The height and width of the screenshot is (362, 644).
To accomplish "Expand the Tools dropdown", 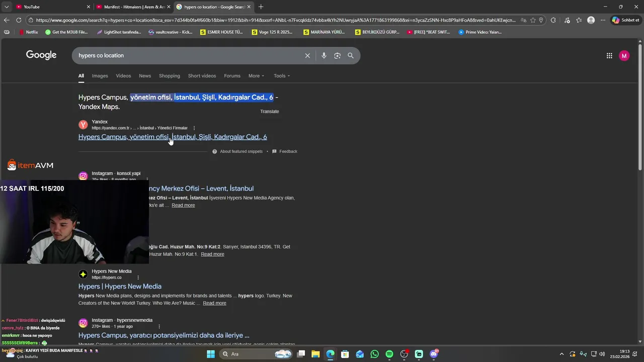I will [x=282, y=76].
